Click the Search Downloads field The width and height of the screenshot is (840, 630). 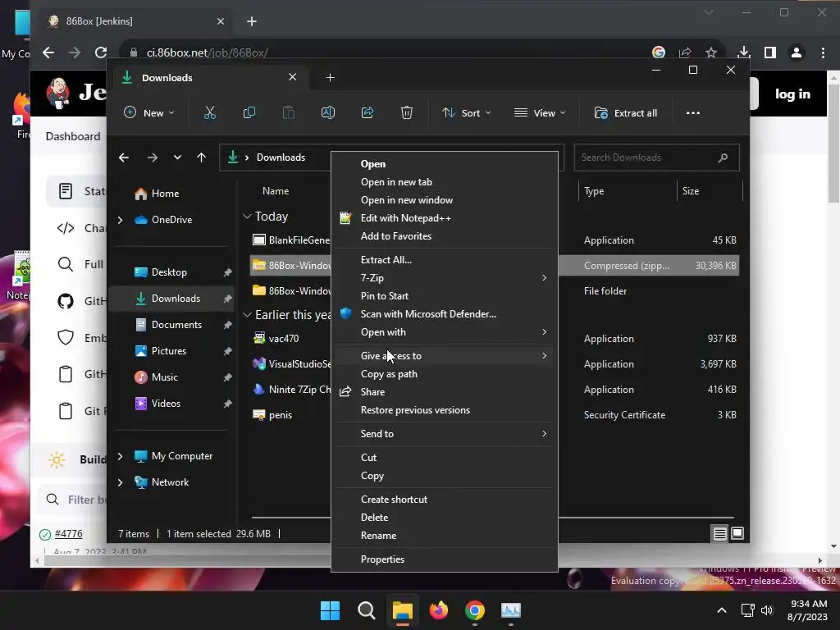pyautogui.click(x=656, y=157)
